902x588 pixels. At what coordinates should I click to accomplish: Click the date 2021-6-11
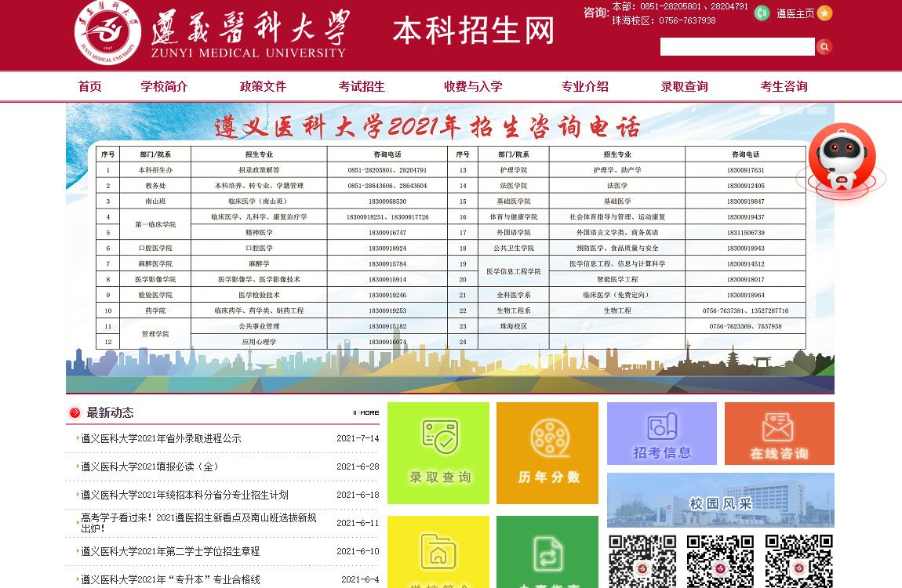358,522
